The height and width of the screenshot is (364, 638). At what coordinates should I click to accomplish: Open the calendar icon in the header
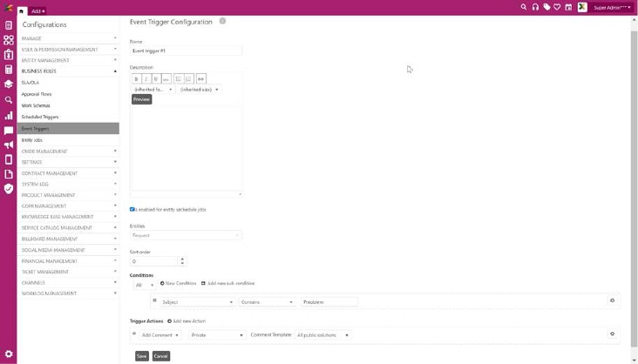pos(568,7)
